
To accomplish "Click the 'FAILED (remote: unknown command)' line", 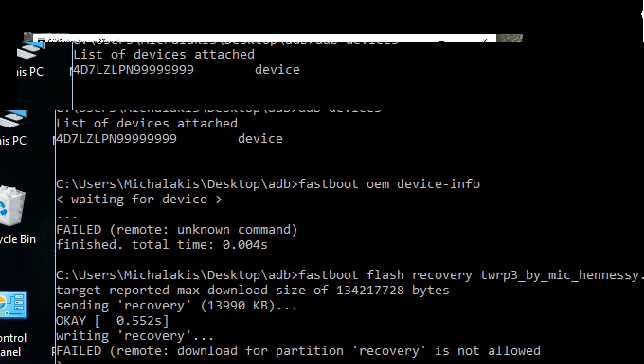I will (177, 229).
